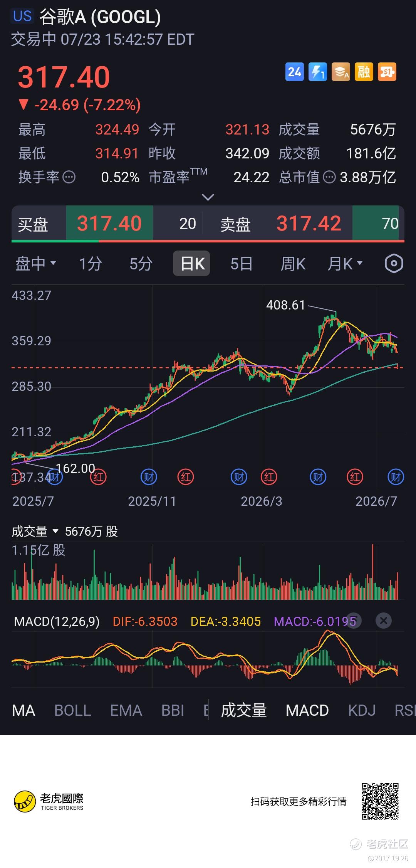Toggle the 成交量 sub-indicator in bottom bar
The image size is (416, 868).
(x=243, y=710)
